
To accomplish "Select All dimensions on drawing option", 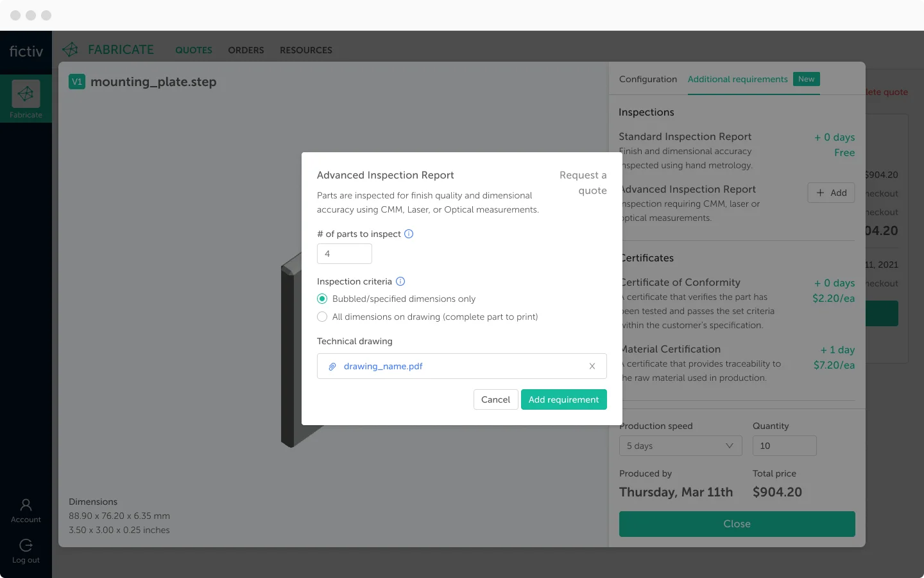I will pos(322,317).
